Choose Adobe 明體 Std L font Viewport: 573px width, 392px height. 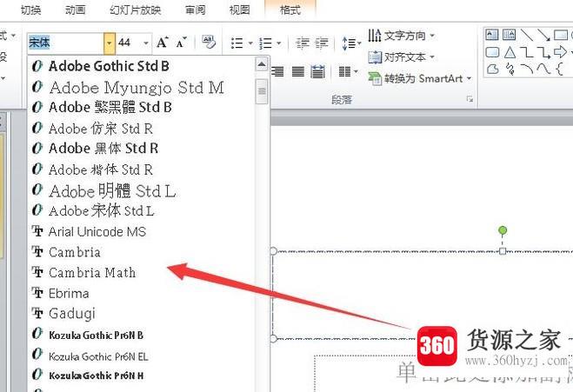point(141,190)
